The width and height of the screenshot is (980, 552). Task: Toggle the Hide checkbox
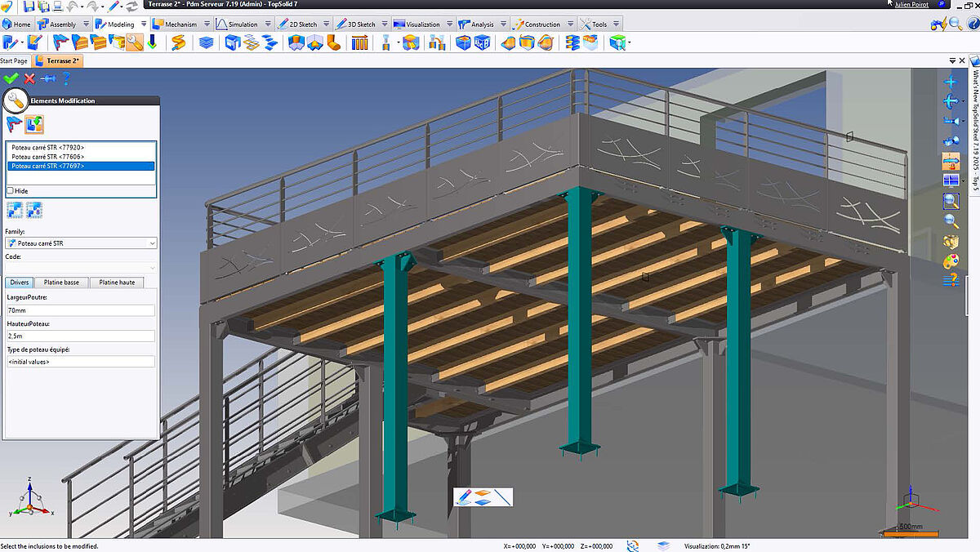point(11,190)
